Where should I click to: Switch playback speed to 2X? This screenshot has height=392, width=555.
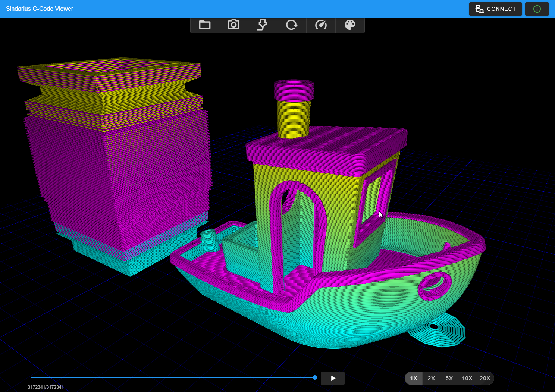pos(431,378)
